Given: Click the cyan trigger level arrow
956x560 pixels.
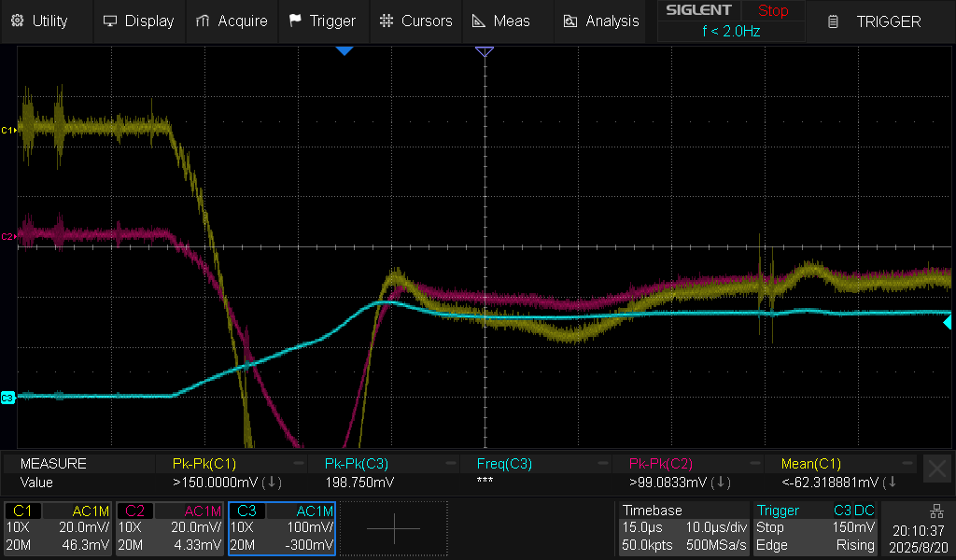Looking at the screenshot, I should click(948, 322).
